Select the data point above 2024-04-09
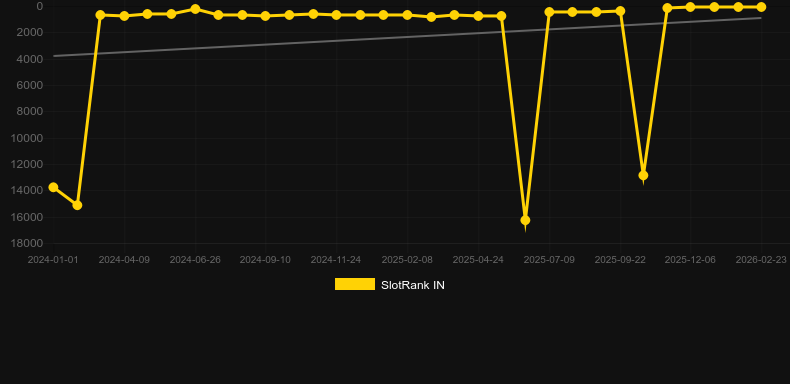The image size is (790, 384). click(x=124, y=16)
